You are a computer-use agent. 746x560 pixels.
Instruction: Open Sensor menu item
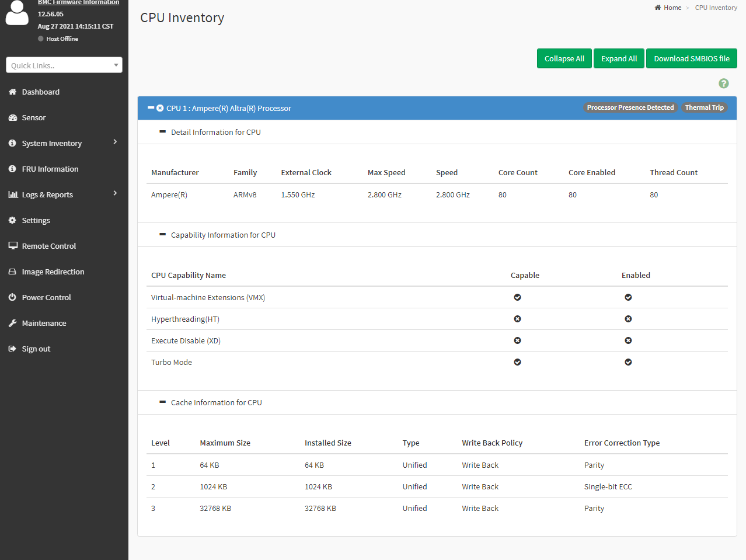click(64, 117)
